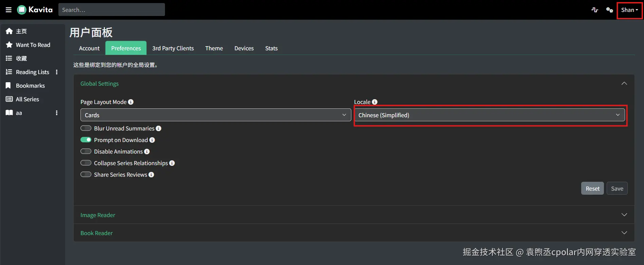644x265 pixels.
Task: Open the Book Reader header link
Action: (x=96, y=233)
